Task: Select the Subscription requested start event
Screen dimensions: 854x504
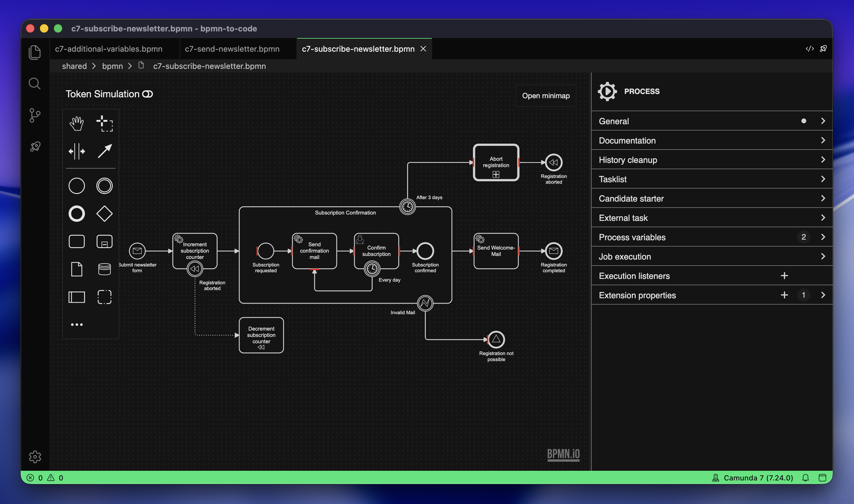Action: (x=266, y=251)
